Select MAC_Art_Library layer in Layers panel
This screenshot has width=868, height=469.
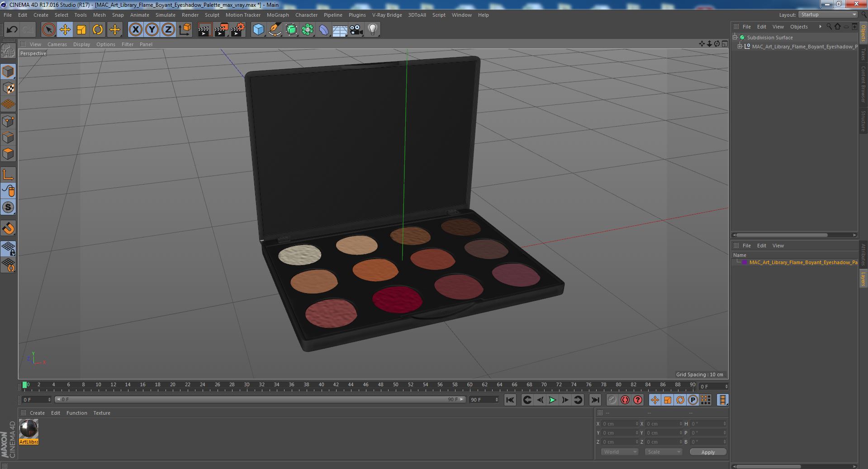click(x=803, y=262)
